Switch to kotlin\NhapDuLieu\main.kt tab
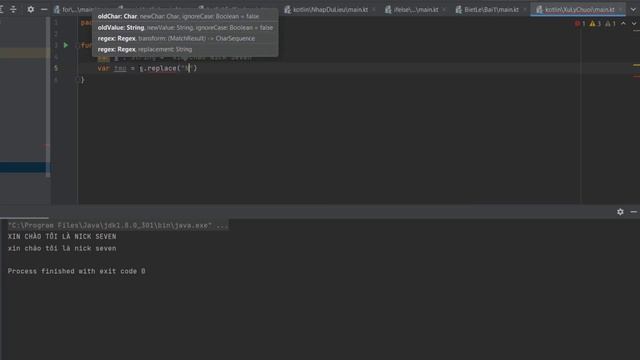The height and width of the screenshot is (360, 640). (x=330, y=9)
